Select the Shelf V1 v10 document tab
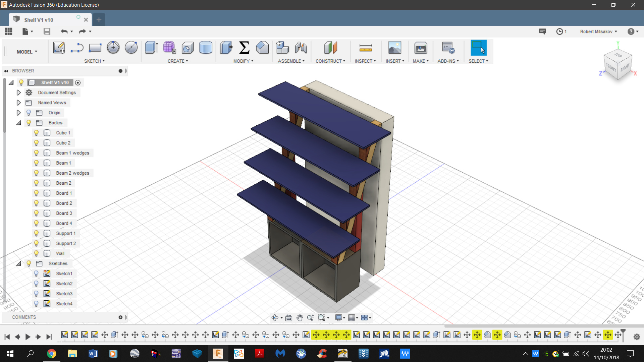 [x=50, y=20]
